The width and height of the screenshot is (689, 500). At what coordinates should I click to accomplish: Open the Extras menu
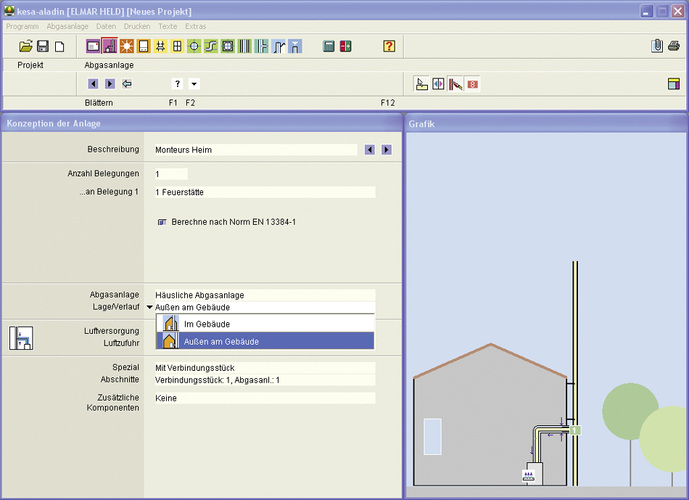coord(196,25)
